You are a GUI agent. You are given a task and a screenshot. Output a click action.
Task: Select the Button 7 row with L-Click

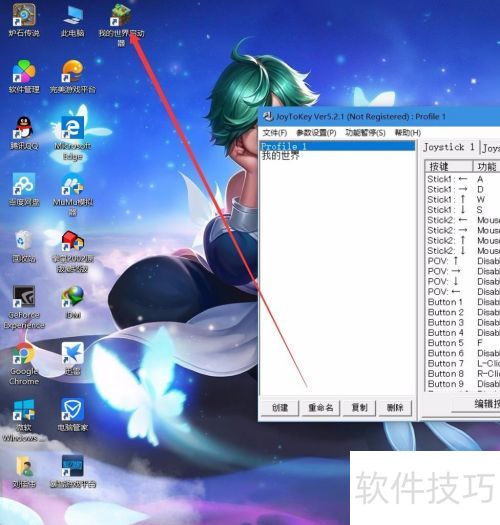pos(463,363)
